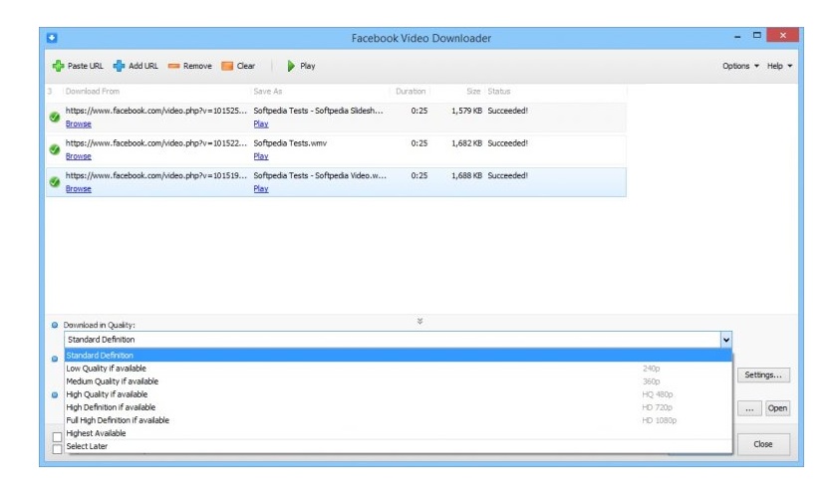This screenshot has width=840, height=504.
Task: Click the ... browse folder button
Action: click(x=749, y=408)
